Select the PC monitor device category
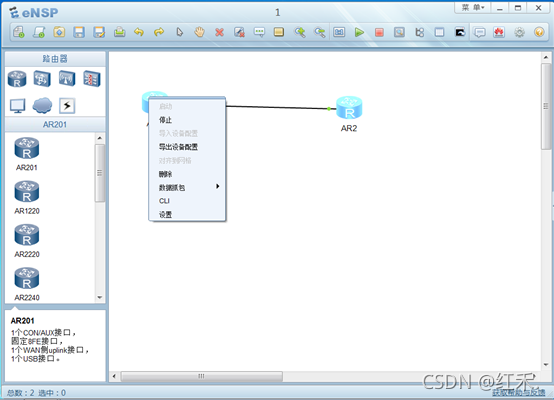Viewport: 554px width, 400px height. [18, 106]
